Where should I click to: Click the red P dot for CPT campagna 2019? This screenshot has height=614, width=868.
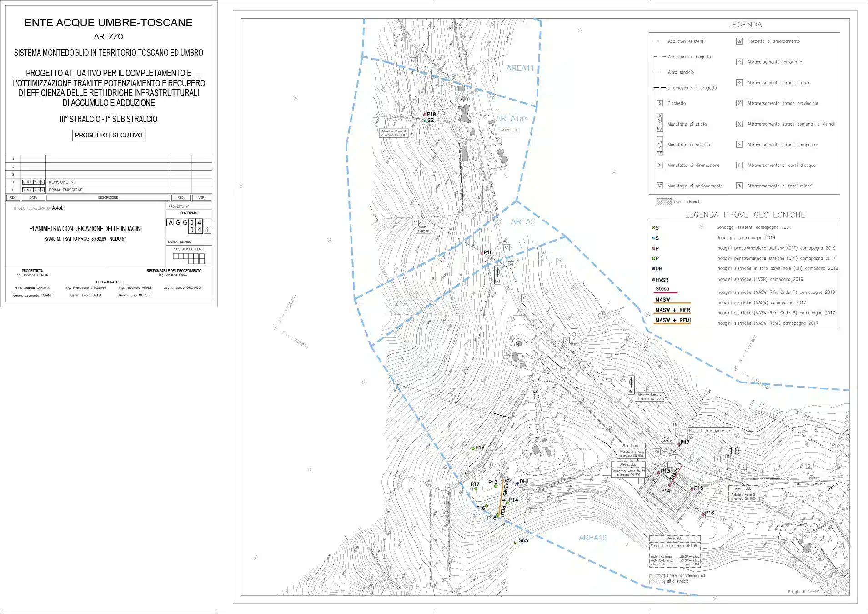(x=654, y=248)
